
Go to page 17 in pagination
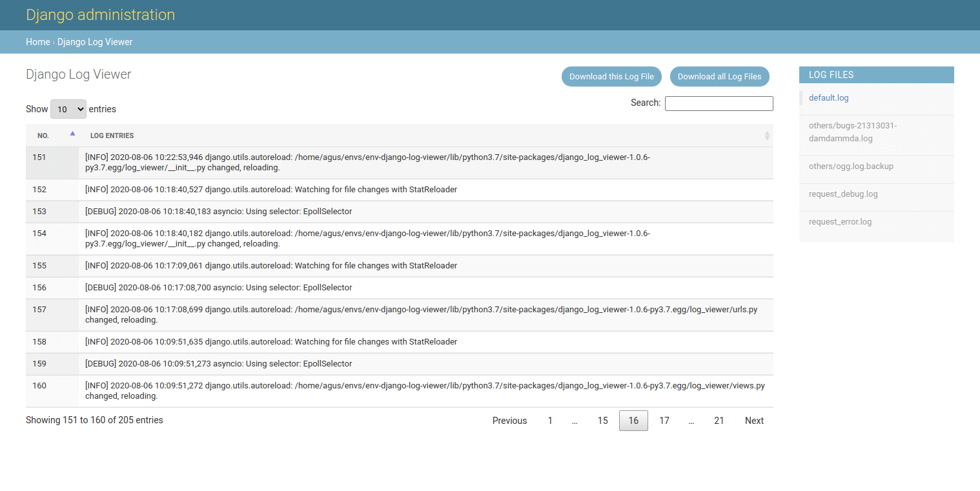[x=664, y=421]
